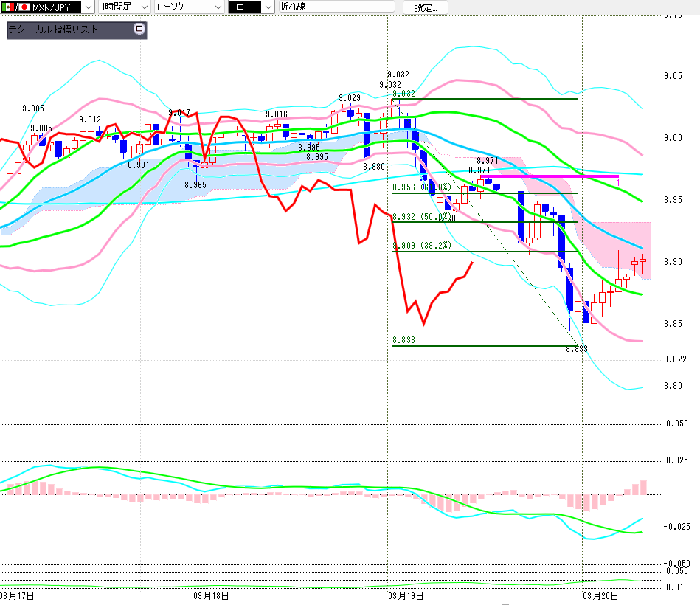The width and height of the screenshot is (700, 605).
Task: Click the 9.017 high price label
Action: (x=179, y=113)
